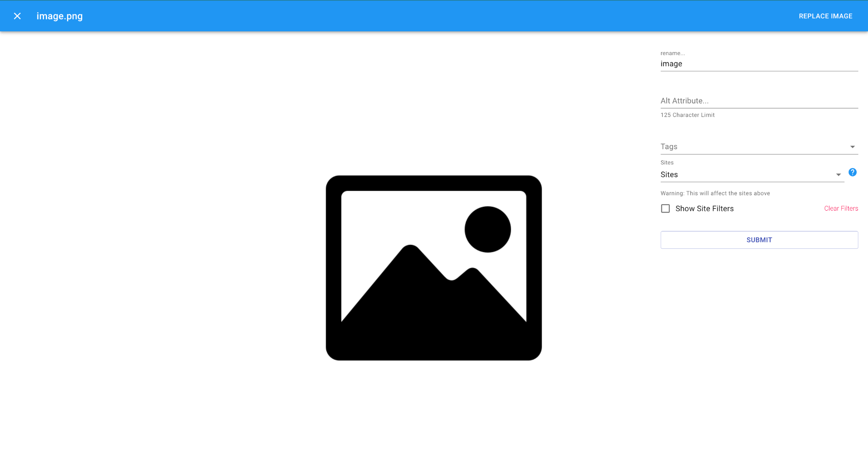Focus the Alt Attribute input field
The image size is (868, 476).
pyautogui.click(x=759, y=101)
